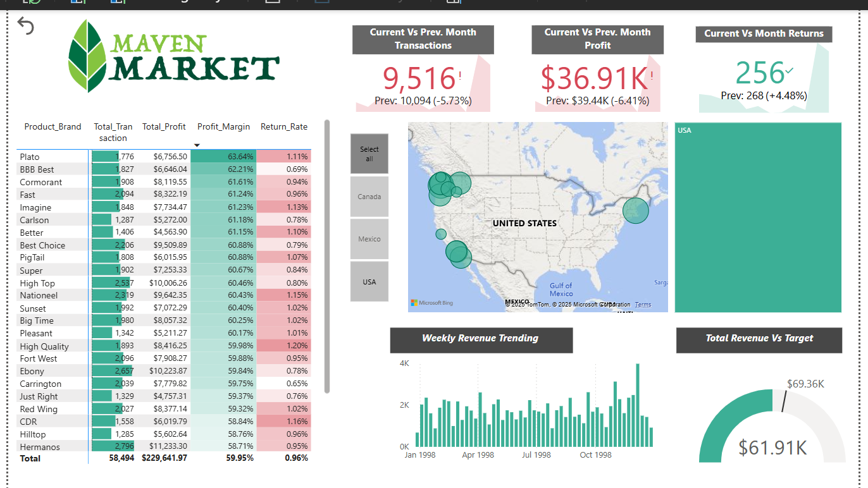Open the Terms link on the map
The width and height of the screenshot is (868, 488).
coord(643,304)
